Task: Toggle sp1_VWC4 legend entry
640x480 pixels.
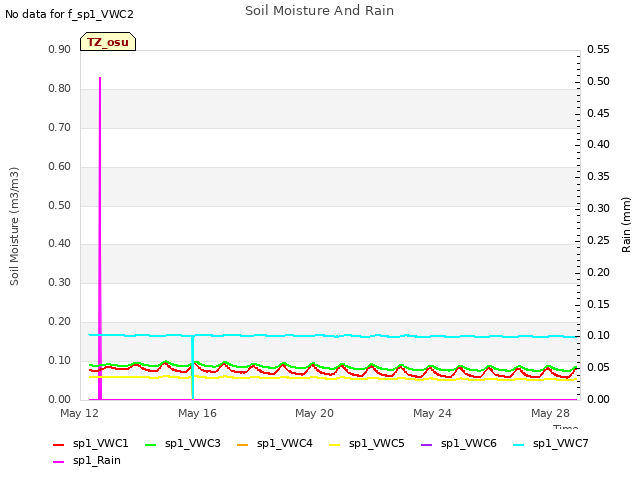Action: [x=275, y=444]
